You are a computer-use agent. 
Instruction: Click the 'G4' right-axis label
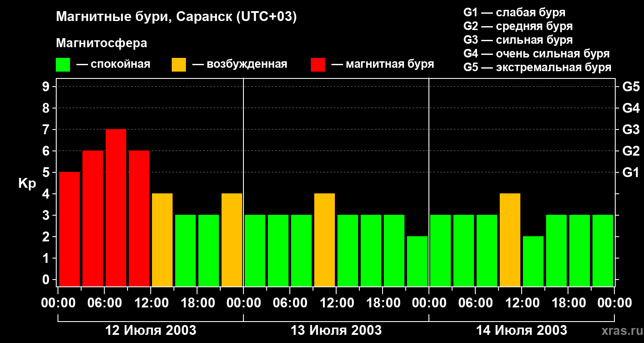(631, 108)
